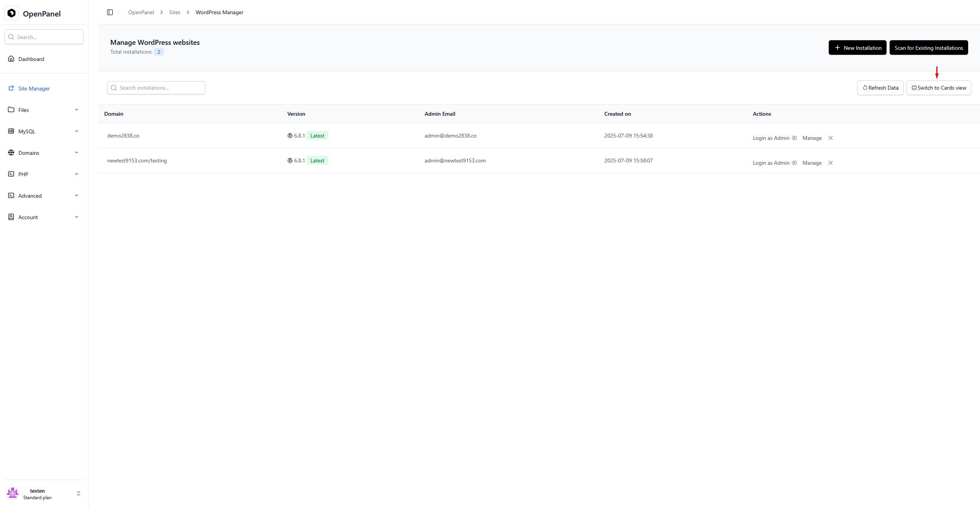Open Site Manager in sidebar
980x508 pixels.
(44, 88)
